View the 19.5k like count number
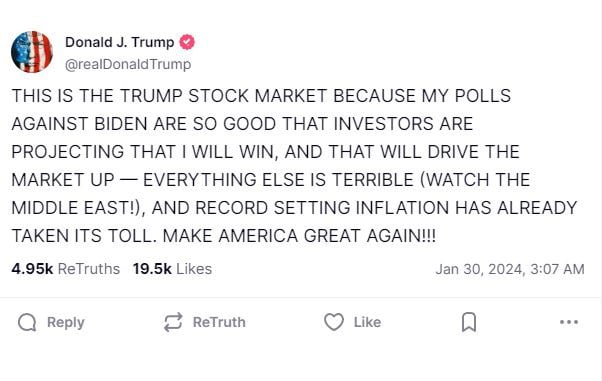Image resolution: width=602 pixels, height=381 pixels. (x=152, y=269)
